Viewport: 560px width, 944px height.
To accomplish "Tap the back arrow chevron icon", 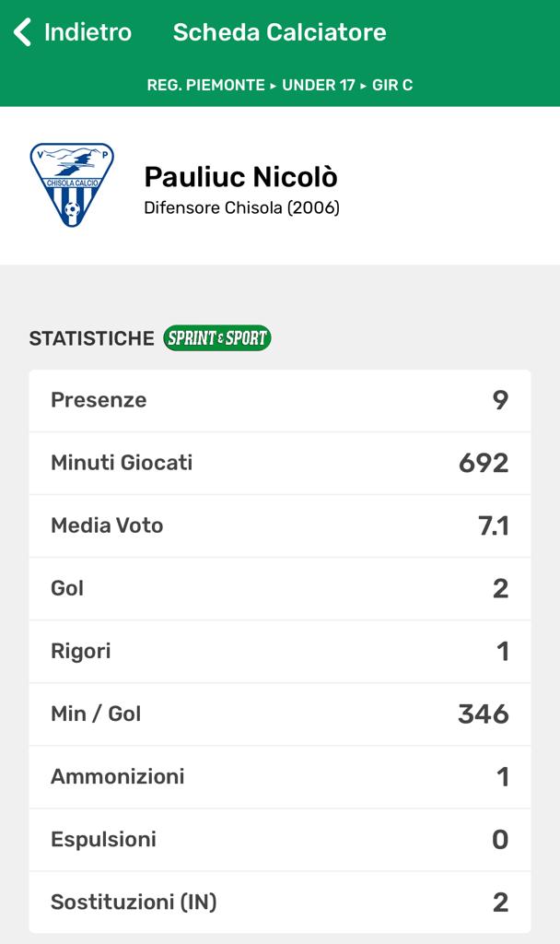I will [23, 32].
